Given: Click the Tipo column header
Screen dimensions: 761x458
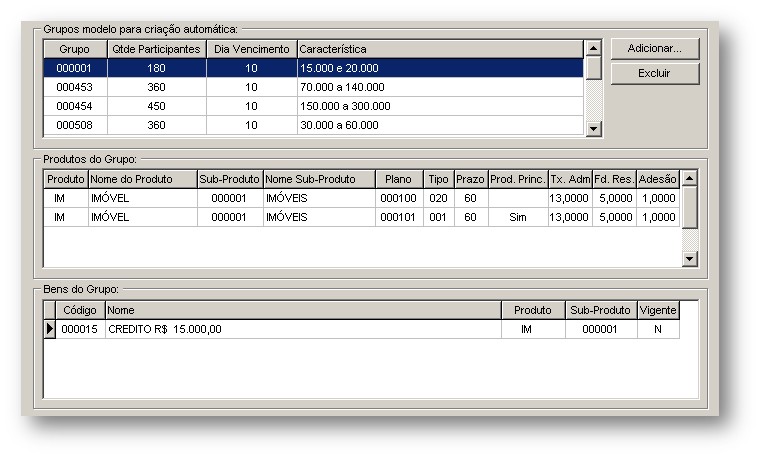Looking at the screenshot, I should click(439, 179).
